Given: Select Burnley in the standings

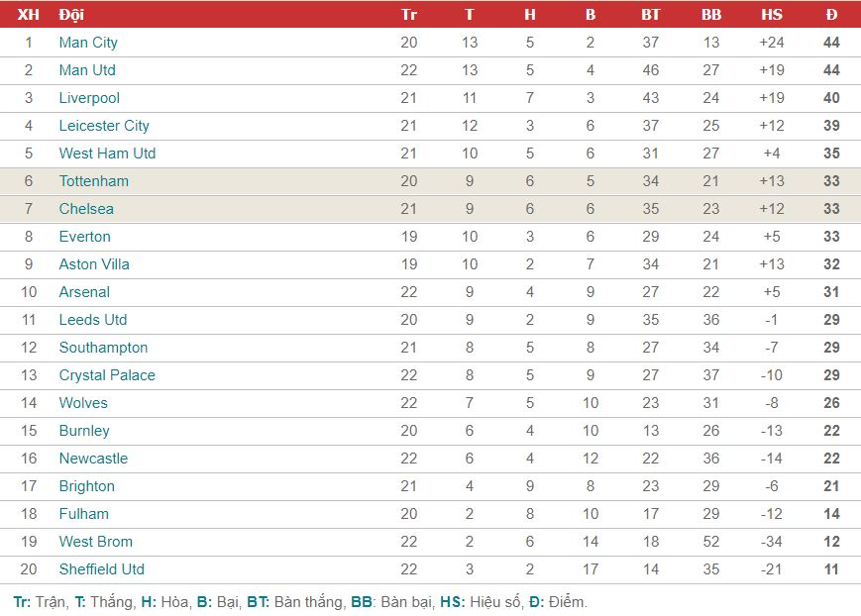Looking at the screenshot, I should pos(84,431).
